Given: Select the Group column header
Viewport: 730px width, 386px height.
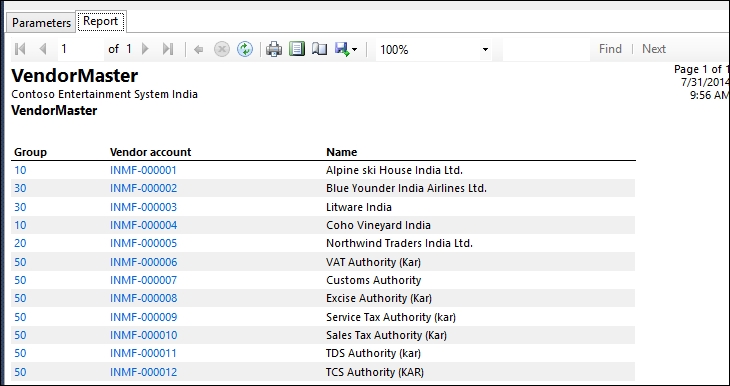Looking at the screenshot, I should [x=30, y=152].
